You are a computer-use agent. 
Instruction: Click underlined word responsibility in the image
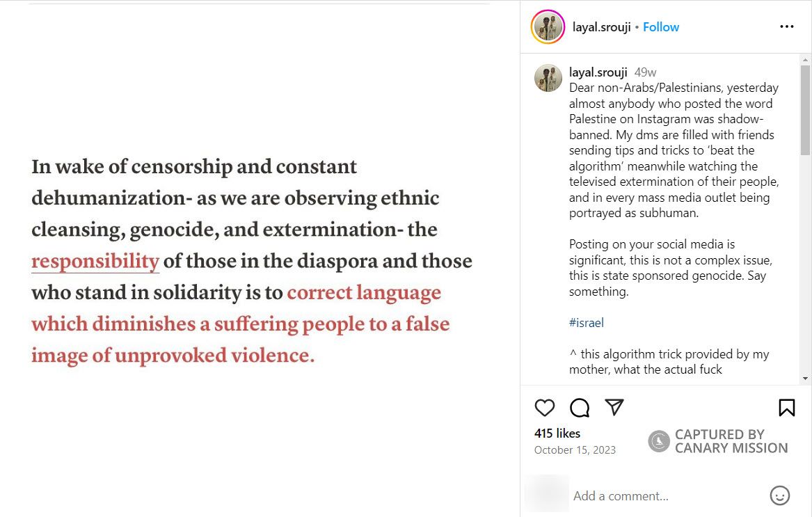click(x=95, y=261)
